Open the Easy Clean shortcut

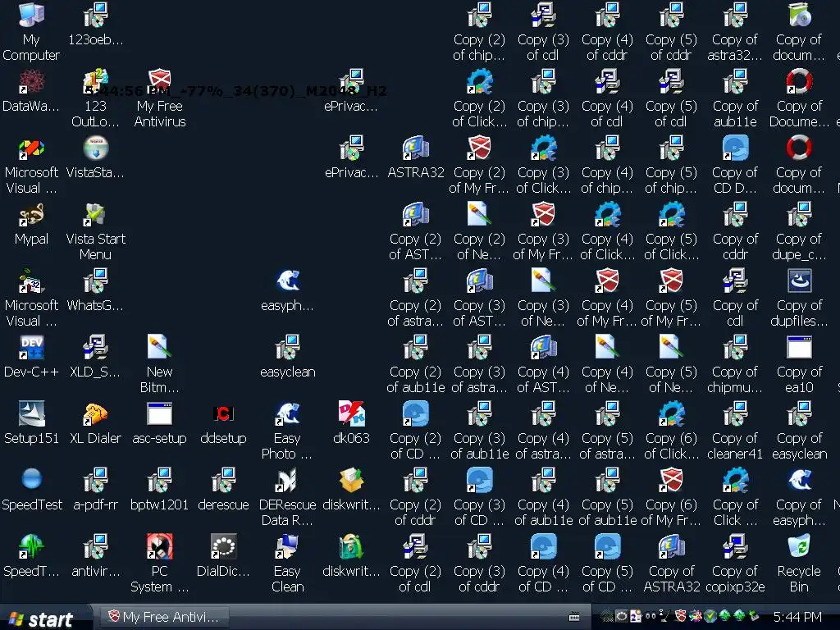288,546
